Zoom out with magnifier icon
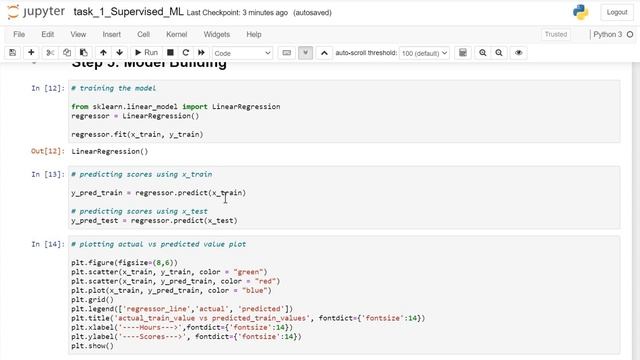The height and width of the screenshot is (360, 640). (499, 53)
